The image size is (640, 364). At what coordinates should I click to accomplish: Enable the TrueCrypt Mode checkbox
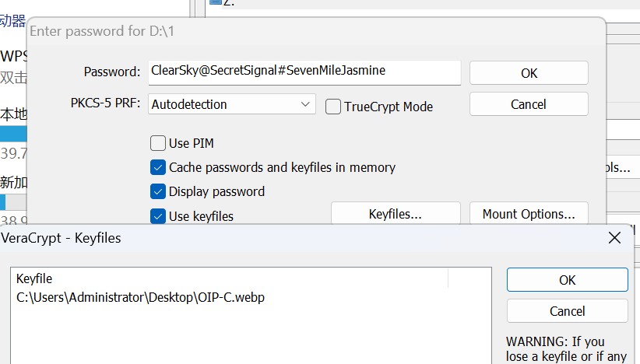(333, 107)
